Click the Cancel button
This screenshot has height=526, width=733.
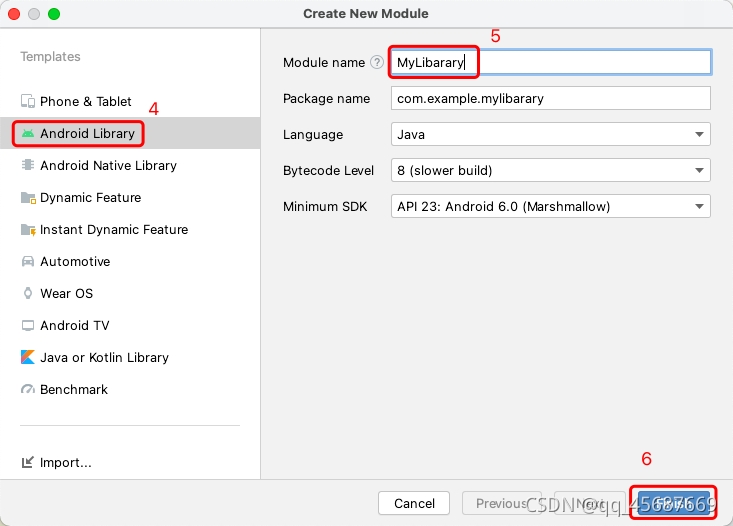(x=414, y=503)
